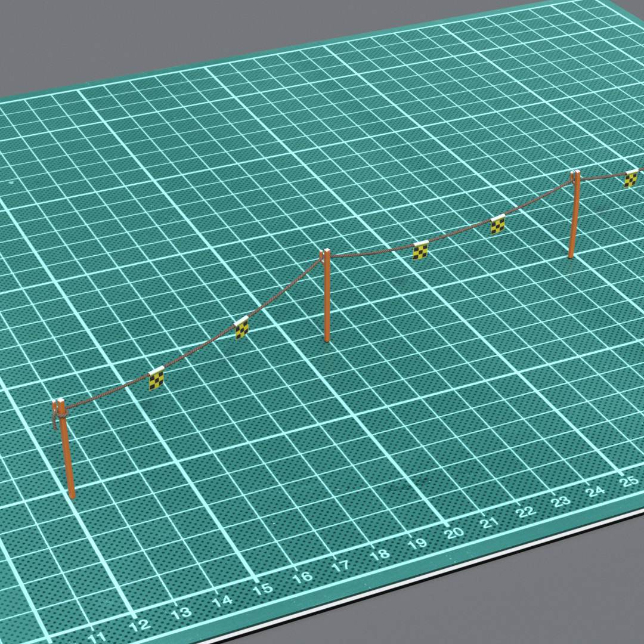
Task: Click the number 24 on the mat ruler
Action: coord(596,491)
